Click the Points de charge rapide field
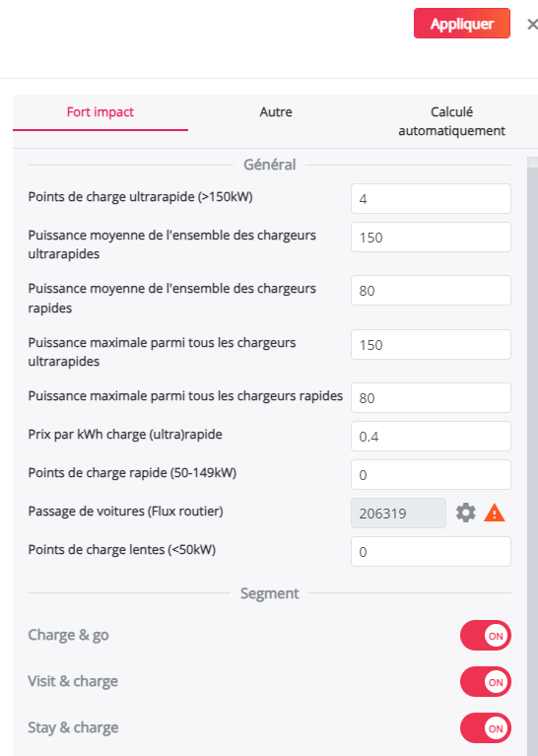538x756 pixels. [431, 475]
